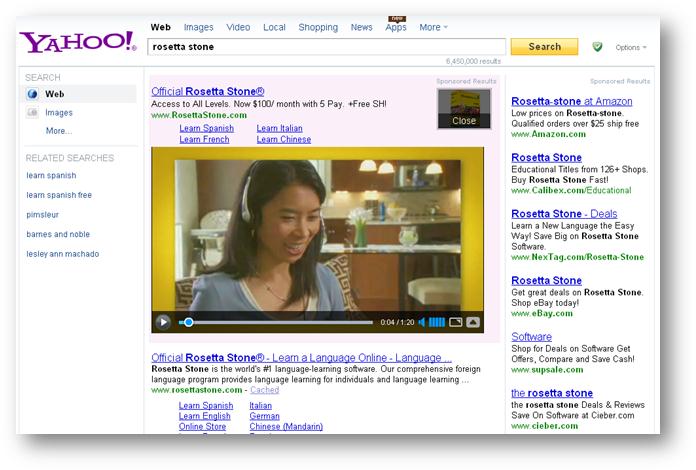Open Learn English sublink in organic result
The height and width of the screenshot is (470, 696).
(x=205, y=416)
